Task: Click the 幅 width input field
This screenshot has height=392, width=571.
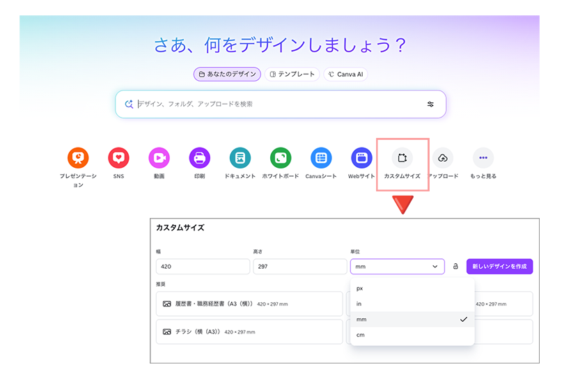Action: coord(203,267)
